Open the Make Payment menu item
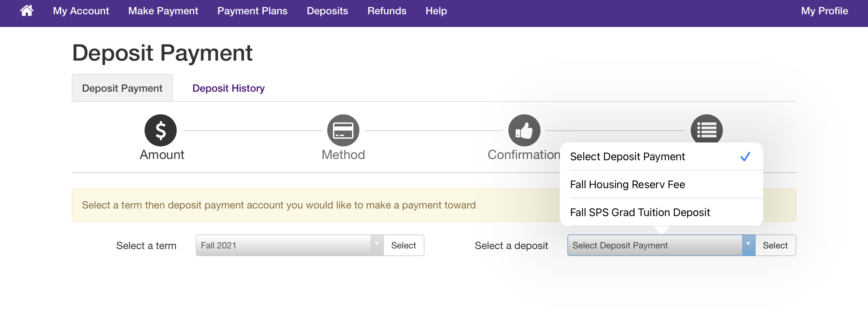Viewport: 868px width, 316px height. coord(163,11)
